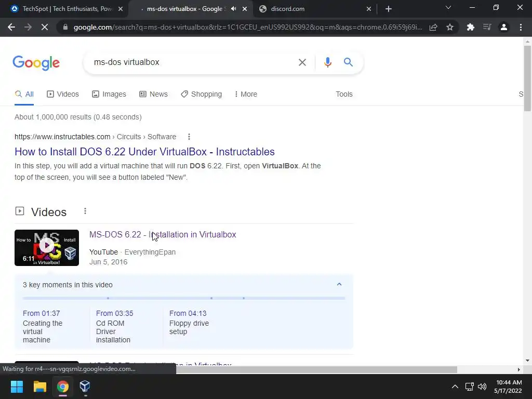Open the Chrome profile icon

tap(504, 27)
